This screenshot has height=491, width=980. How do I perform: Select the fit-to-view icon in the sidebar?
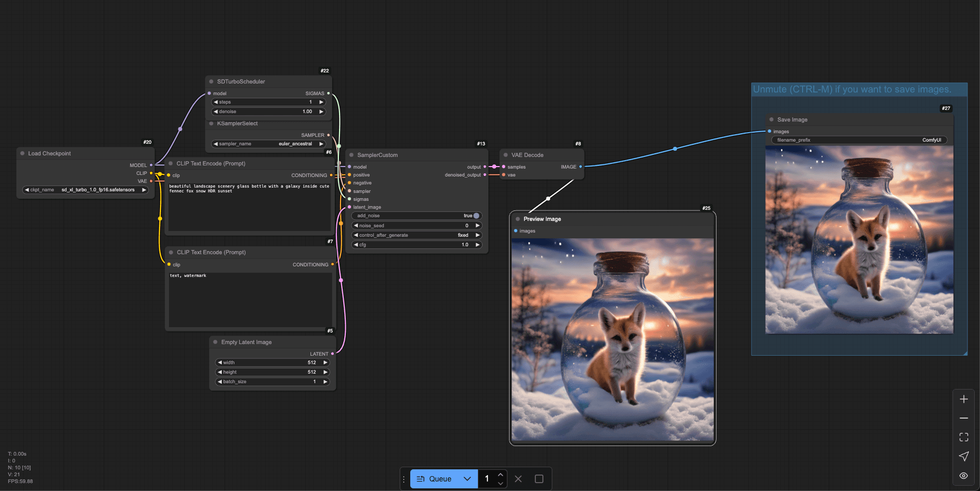point(964,437)
